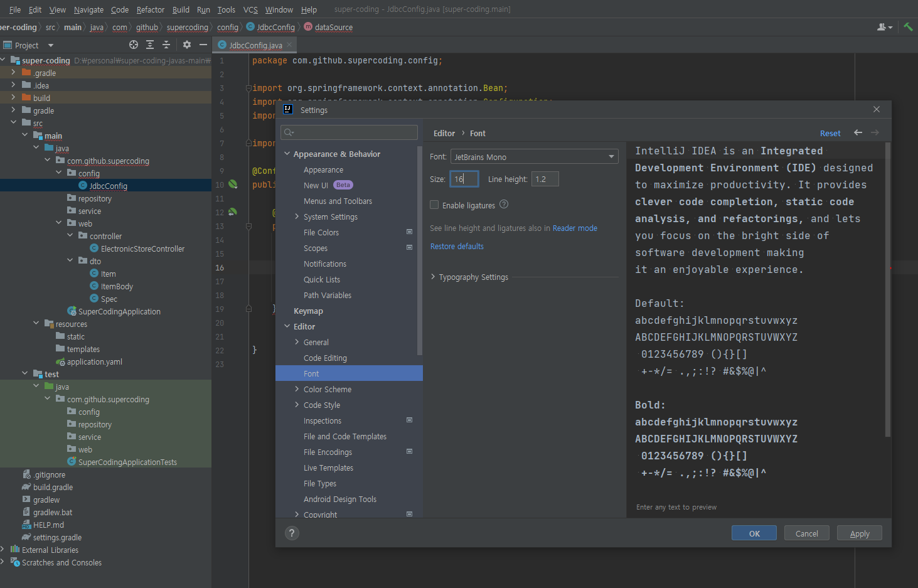Select Keymap in settings tree
Screen dimensions: 918x588
pos(308,311)
